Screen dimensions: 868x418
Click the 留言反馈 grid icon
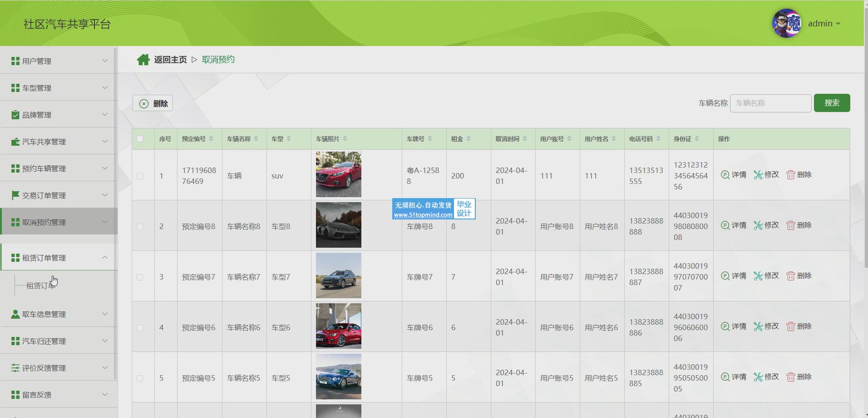click(15, 394)
